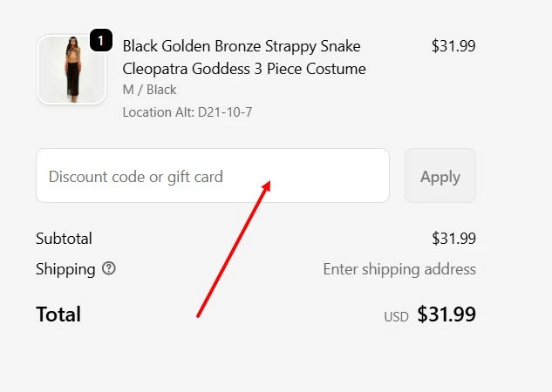Click the 'Enter shipping address' text

pyautogui.click(x=399, y=269)
